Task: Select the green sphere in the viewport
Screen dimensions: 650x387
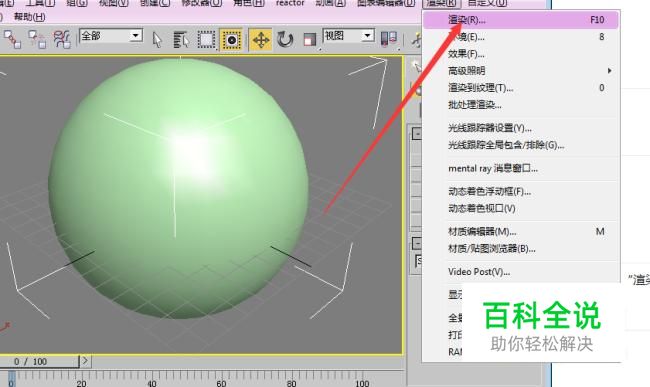Action: (x=178, y=189)
